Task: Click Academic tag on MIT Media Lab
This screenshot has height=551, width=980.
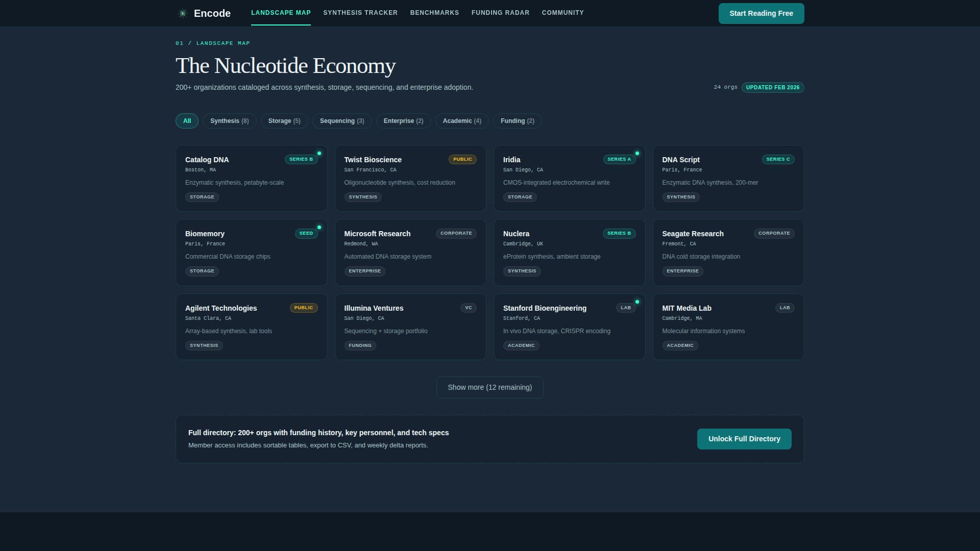Action: click(x=680, y=346)
